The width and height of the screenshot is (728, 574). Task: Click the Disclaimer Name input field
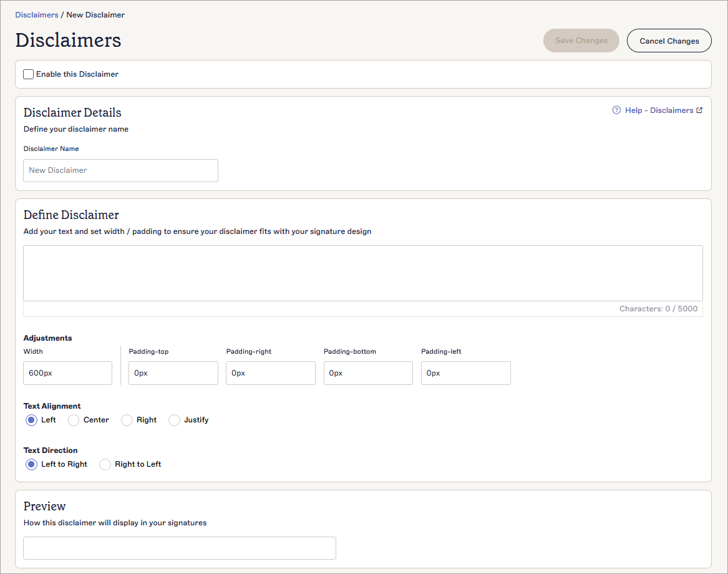point(120,170)
